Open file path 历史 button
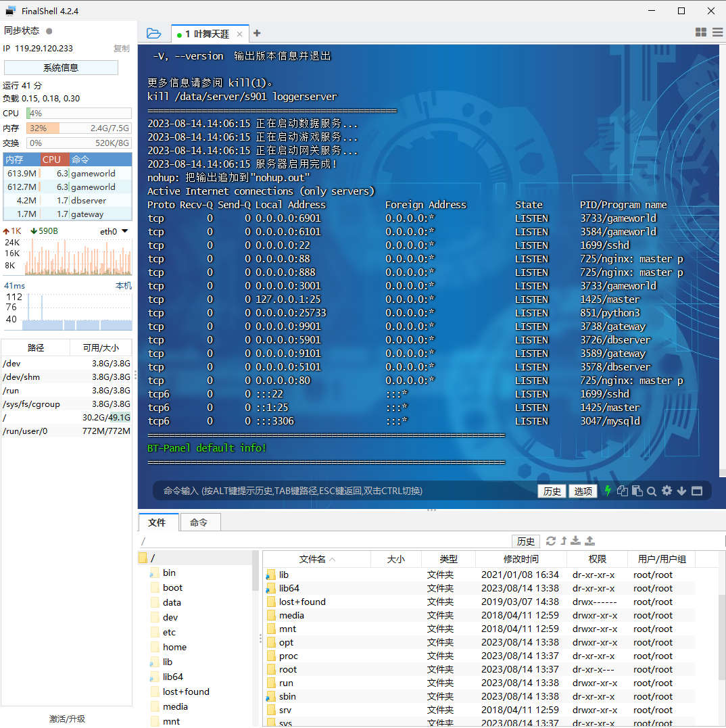The height and width of the screenshot is (728, 726). coord(525,541)
